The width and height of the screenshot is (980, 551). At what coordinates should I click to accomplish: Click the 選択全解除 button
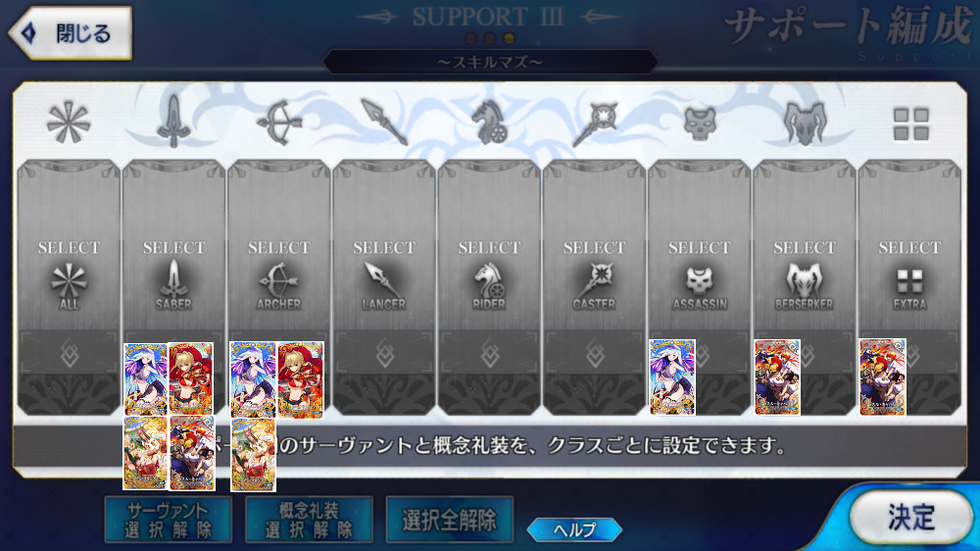click(x=450, y=520)
